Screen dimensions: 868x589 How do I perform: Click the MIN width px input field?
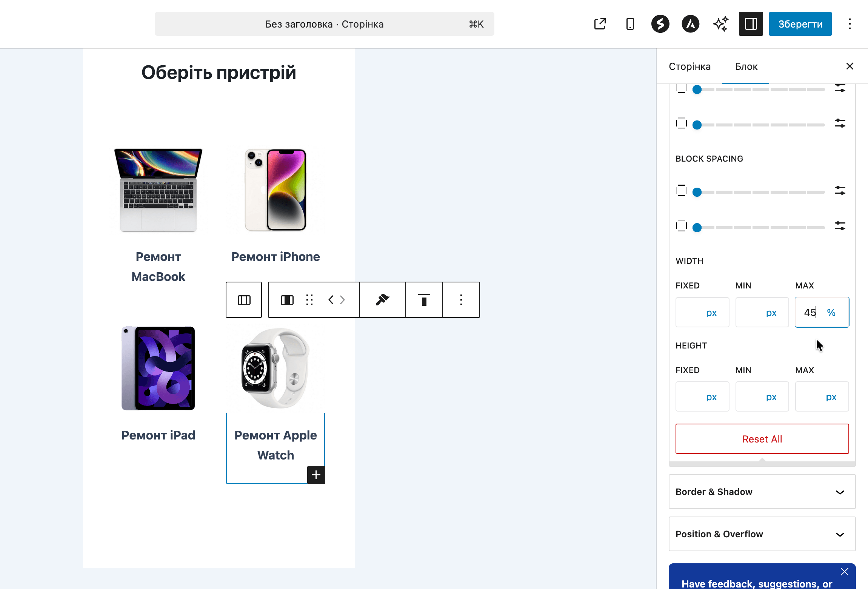[762, 312]
